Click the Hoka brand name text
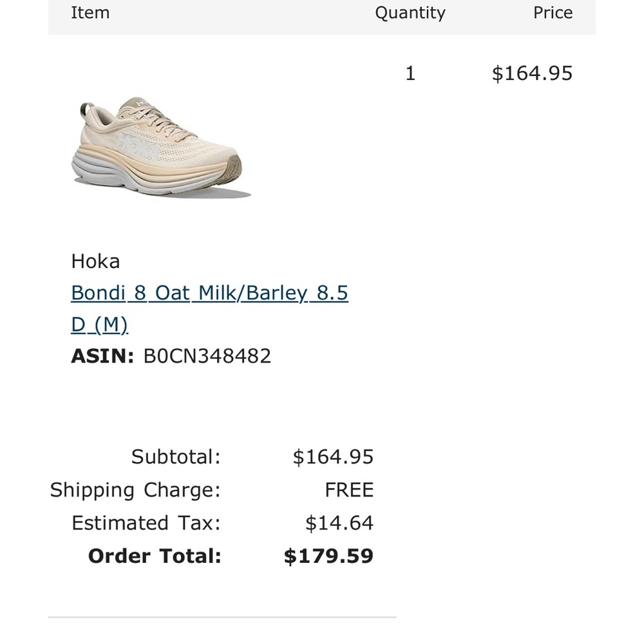 [x=95, y=261]
